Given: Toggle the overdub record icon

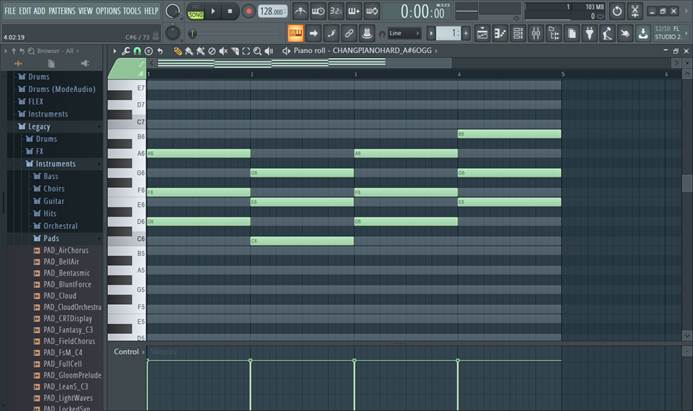Looking at the screenshot, I should pos(354,11).
